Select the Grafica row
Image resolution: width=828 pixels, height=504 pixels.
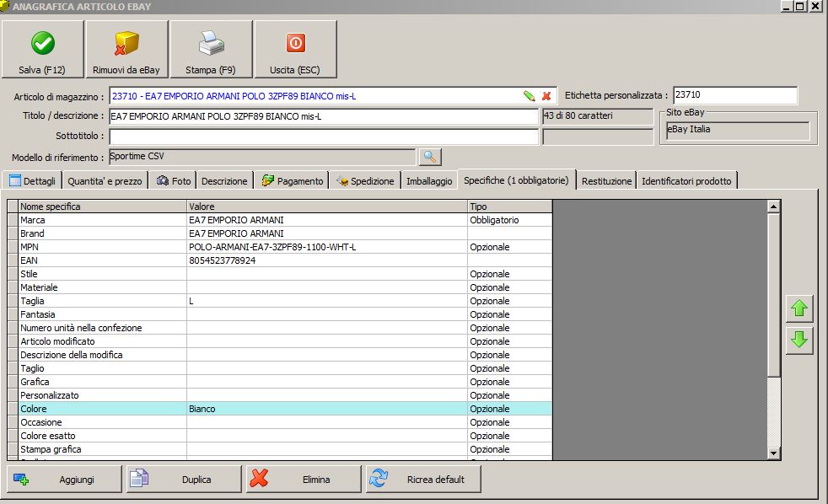point(285,382)
